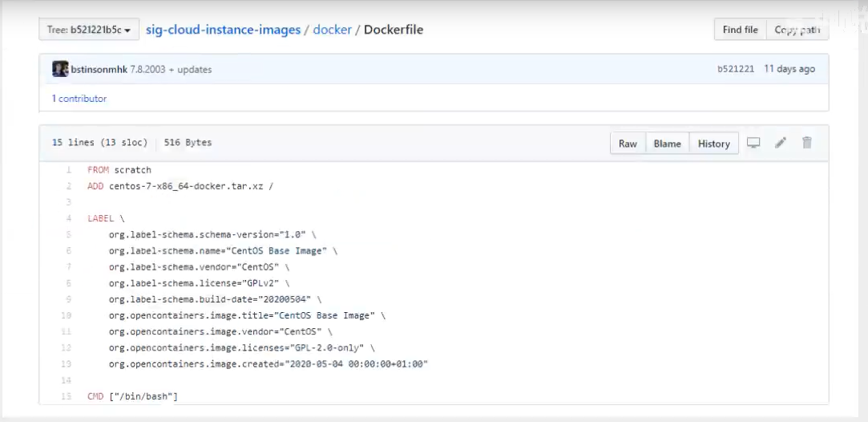Click the pencil edit file icon
This screenshot has height=422, width=868.
781,143
